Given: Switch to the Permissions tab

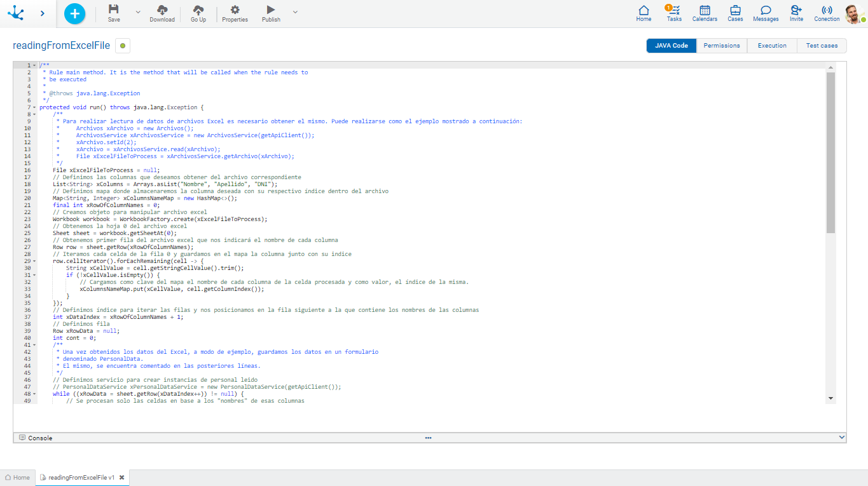Looking at the screenshot, I should pyautogui.click(x=722, y=46).
